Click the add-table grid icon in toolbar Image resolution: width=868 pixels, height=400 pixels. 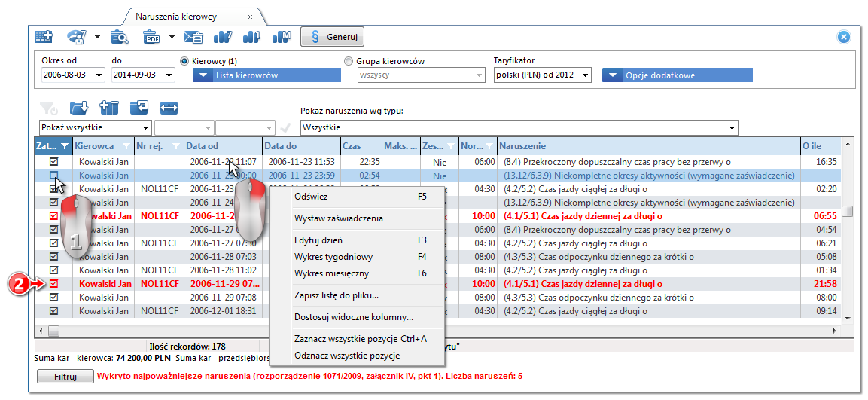tap(44, 37)
